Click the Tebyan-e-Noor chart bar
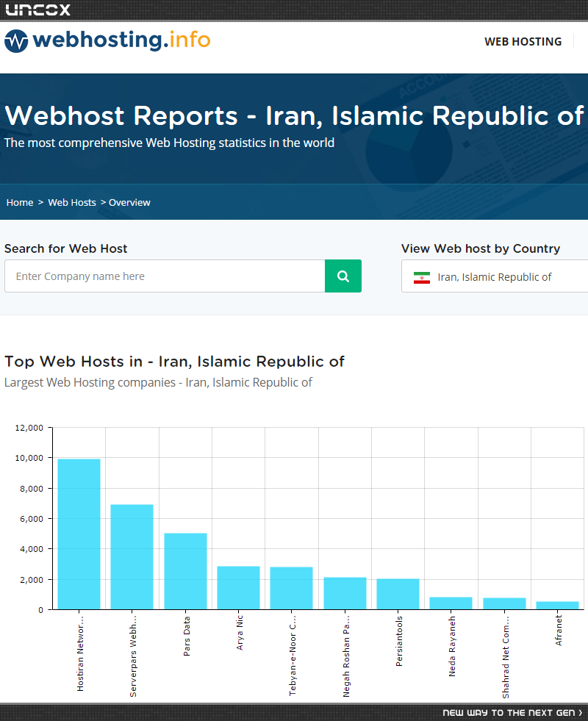Image resolution: width=588 pixels, height=721 pixels. pos(292,588)
